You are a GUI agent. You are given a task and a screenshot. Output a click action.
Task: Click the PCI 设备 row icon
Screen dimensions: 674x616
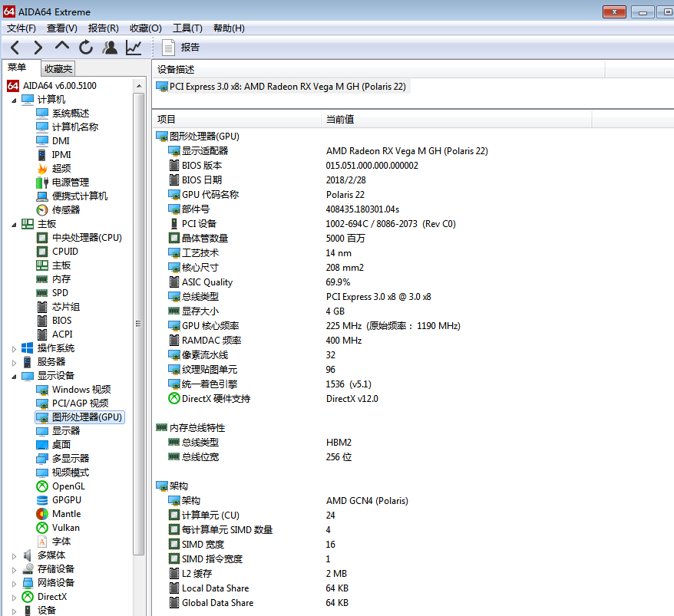click(173, 224)
